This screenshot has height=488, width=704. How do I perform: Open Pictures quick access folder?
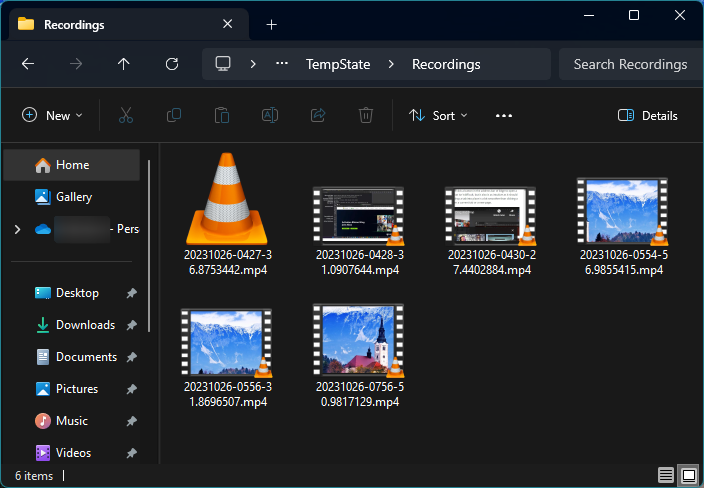[66, 388]
